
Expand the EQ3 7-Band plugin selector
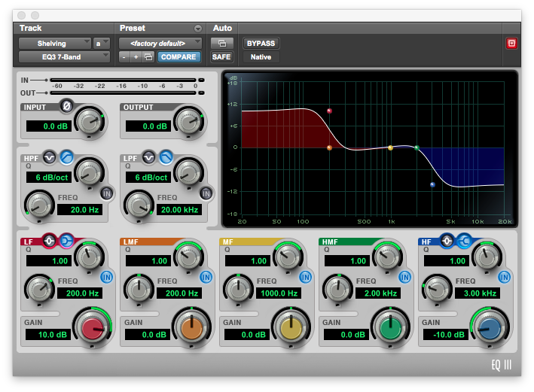pos(64,56)
